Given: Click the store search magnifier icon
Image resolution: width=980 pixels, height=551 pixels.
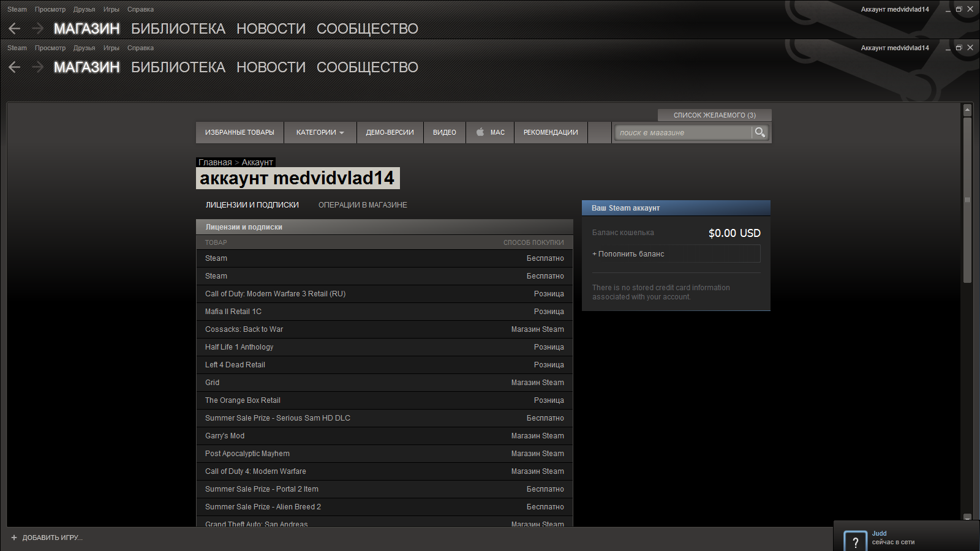Looking at the screenshot, I should click(760, 132).
